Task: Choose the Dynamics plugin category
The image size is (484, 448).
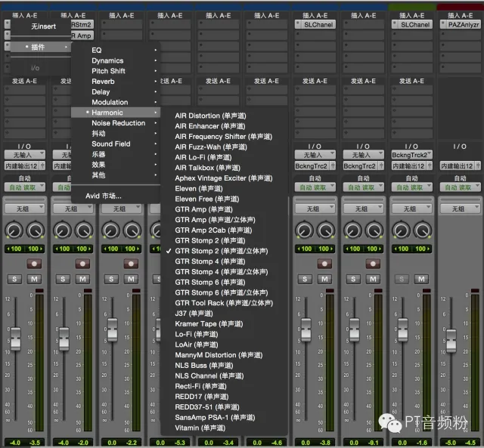Action: coord(116,60)
